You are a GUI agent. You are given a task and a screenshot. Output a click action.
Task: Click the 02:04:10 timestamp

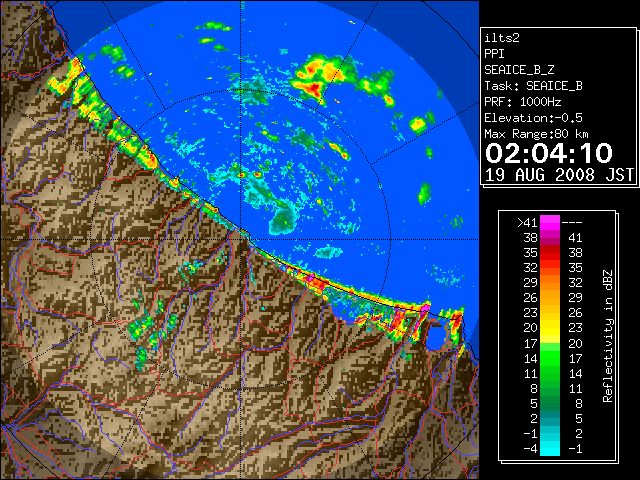pyautogui.click(x=549, y=153)
